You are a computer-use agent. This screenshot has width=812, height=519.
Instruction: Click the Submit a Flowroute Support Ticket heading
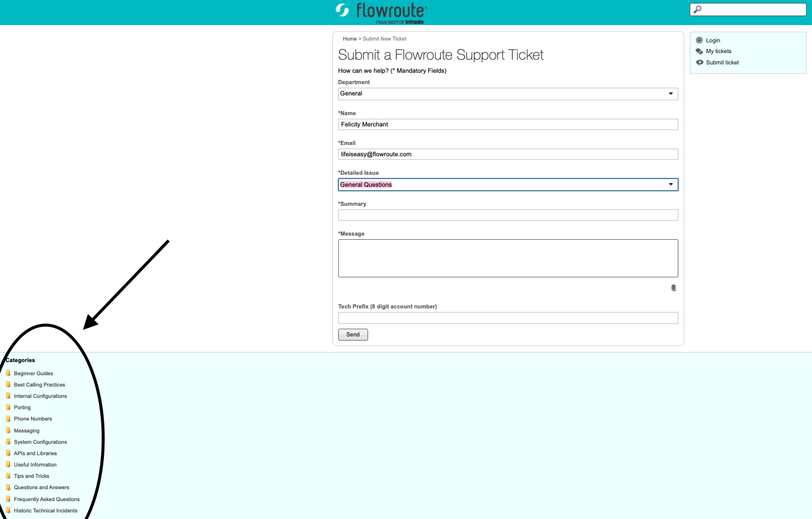(441, 55)
